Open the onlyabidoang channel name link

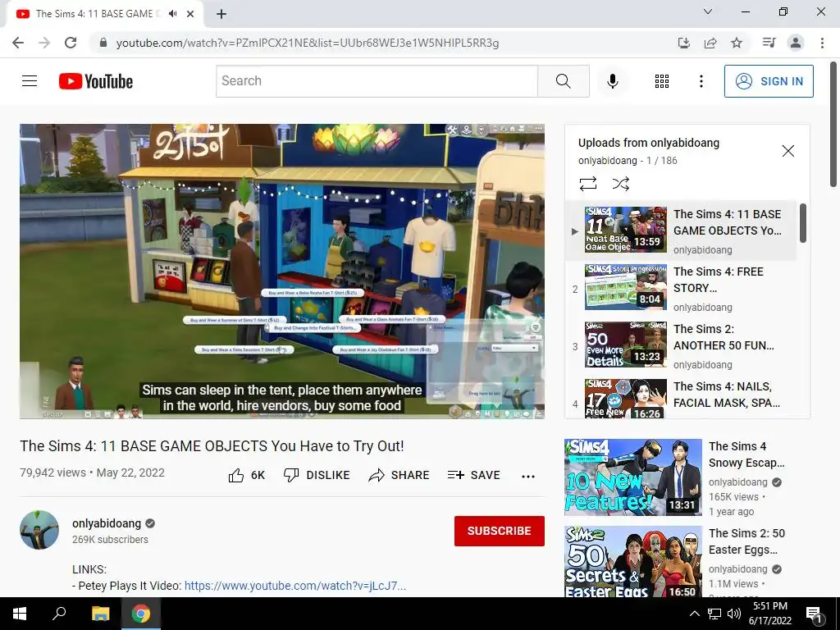pos(107,523)
